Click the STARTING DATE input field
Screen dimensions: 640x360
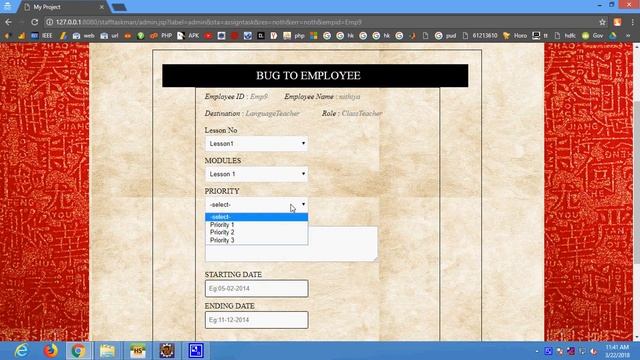coord(256,289)
